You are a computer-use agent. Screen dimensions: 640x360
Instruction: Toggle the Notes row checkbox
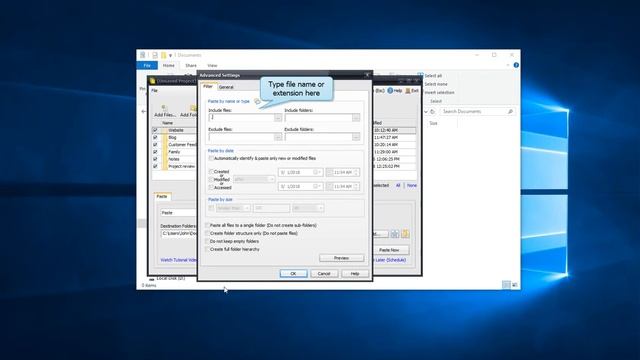(155, 159)
